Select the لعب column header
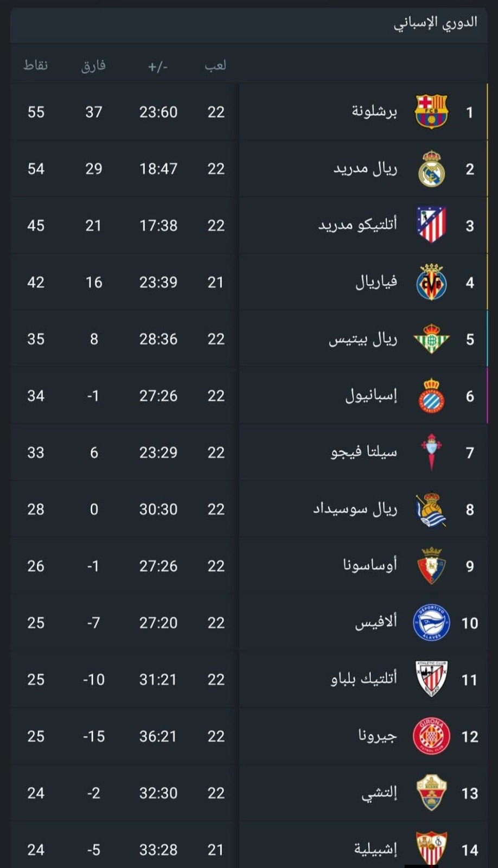 [215, 66]
